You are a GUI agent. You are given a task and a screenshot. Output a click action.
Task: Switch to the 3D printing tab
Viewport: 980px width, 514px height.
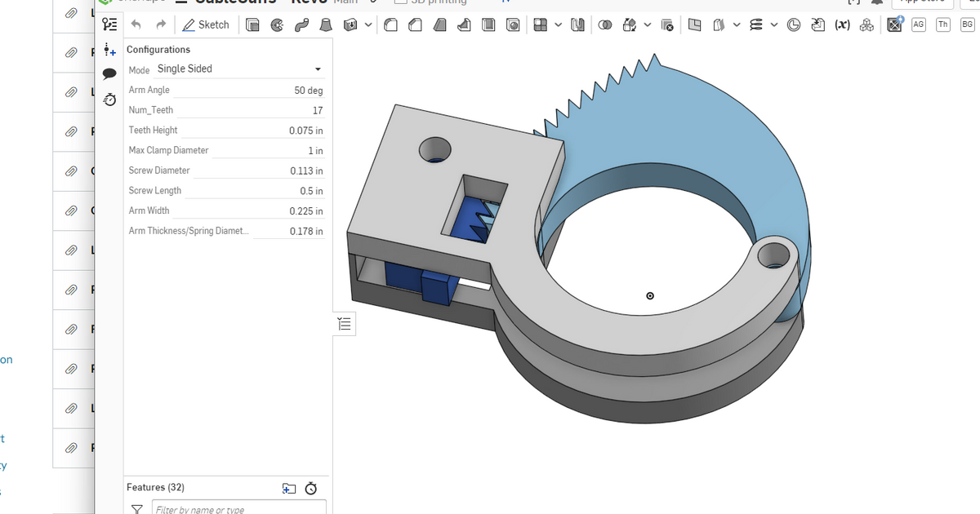(x=430, y=2)
